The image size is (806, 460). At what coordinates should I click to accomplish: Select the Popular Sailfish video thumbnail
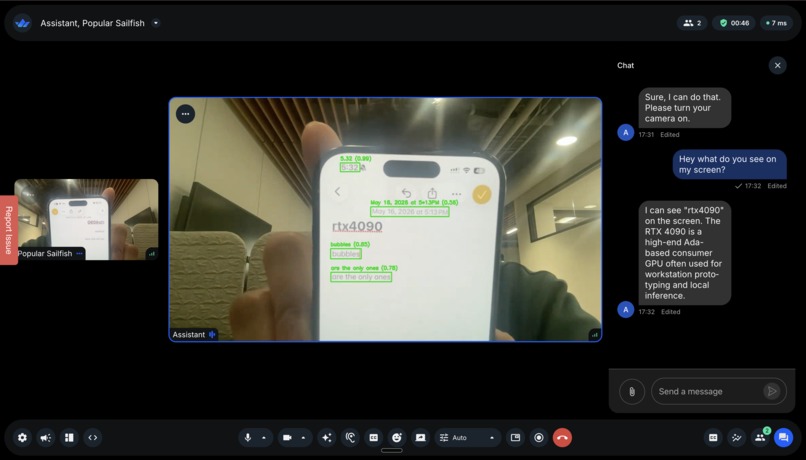pos(86,219)
